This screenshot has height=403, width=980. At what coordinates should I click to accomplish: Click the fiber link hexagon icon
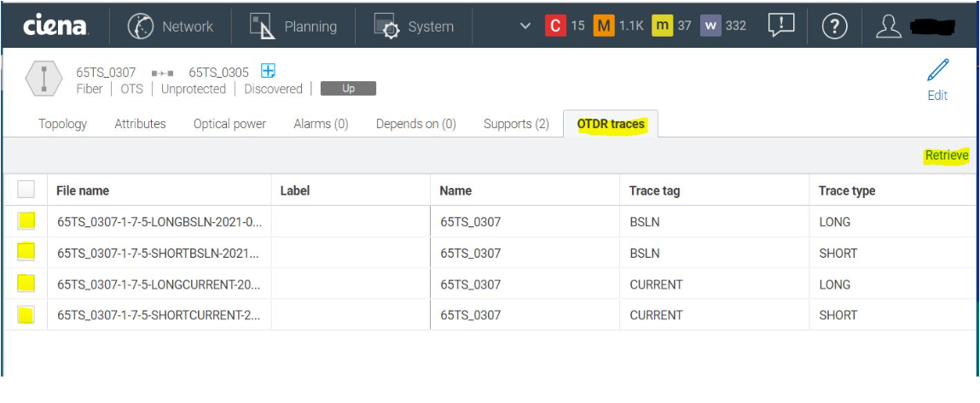[x=43, y=79]
